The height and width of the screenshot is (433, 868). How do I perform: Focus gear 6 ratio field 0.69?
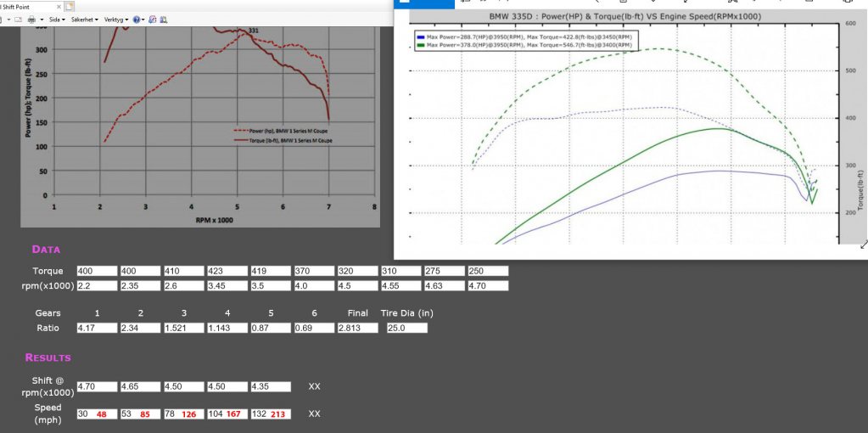click(x=314, y=328)
